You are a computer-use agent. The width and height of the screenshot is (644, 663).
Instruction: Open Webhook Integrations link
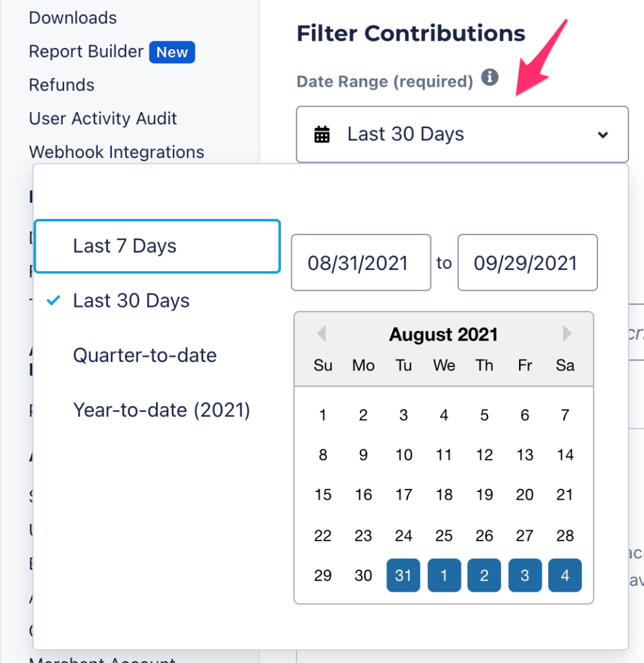point(117,152)
